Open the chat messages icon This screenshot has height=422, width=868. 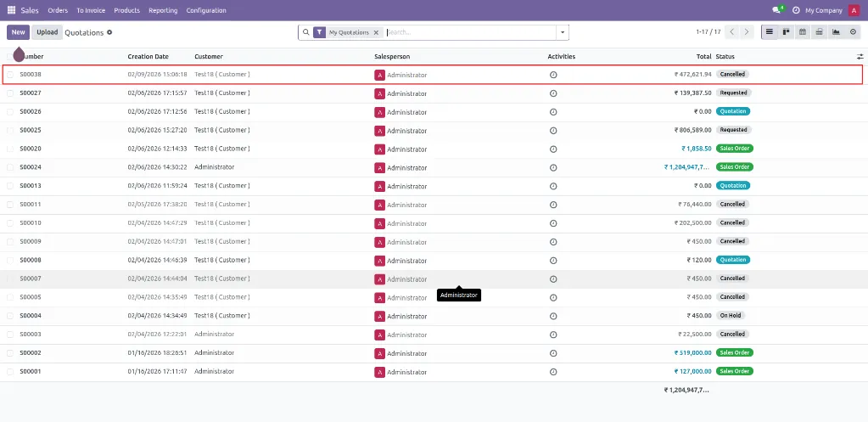pyautogui.click(x=776, y=10)
